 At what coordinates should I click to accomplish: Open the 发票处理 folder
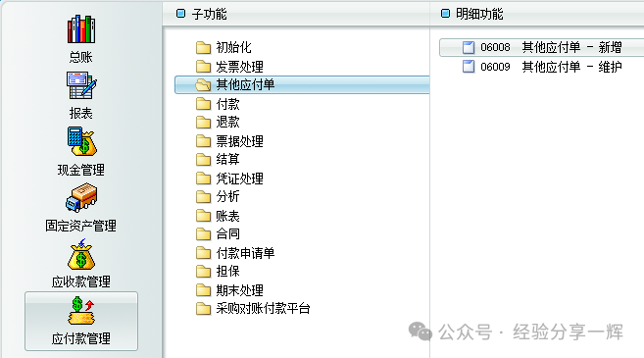click(x=229, y=67)
